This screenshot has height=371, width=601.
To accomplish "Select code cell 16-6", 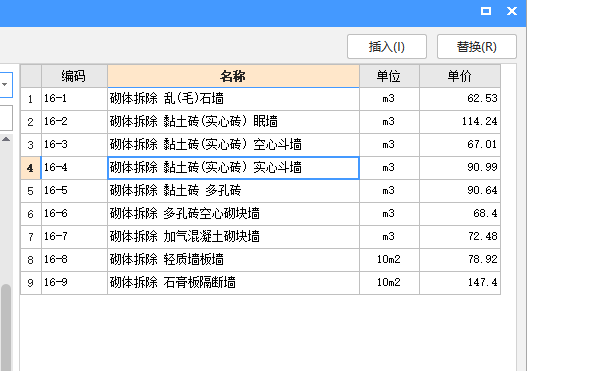I will pyautogui.click(x=74, y=214).
